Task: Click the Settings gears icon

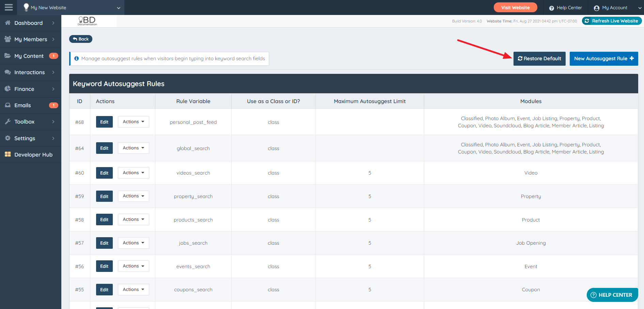Action: pos(7,138)
